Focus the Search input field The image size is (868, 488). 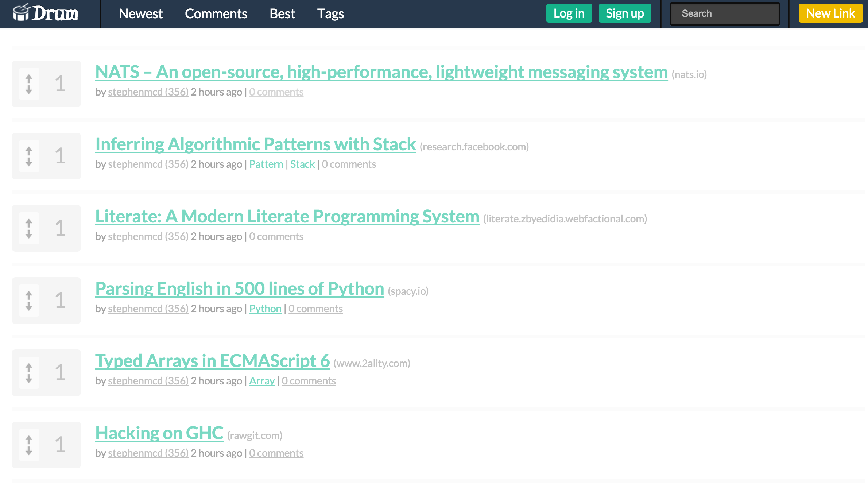[725, 14]
